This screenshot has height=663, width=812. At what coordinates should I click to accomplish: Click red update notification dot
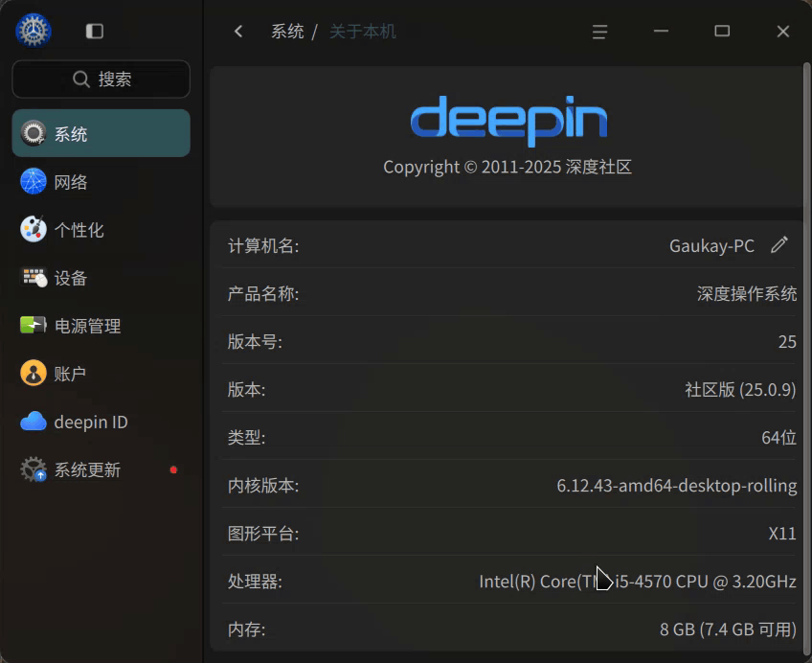point(173,469)
